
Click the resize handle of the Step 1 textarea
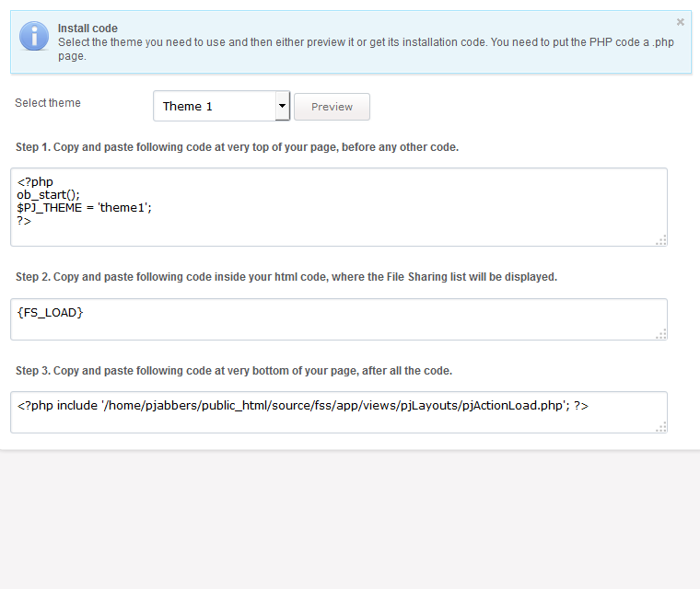[661, 240]
